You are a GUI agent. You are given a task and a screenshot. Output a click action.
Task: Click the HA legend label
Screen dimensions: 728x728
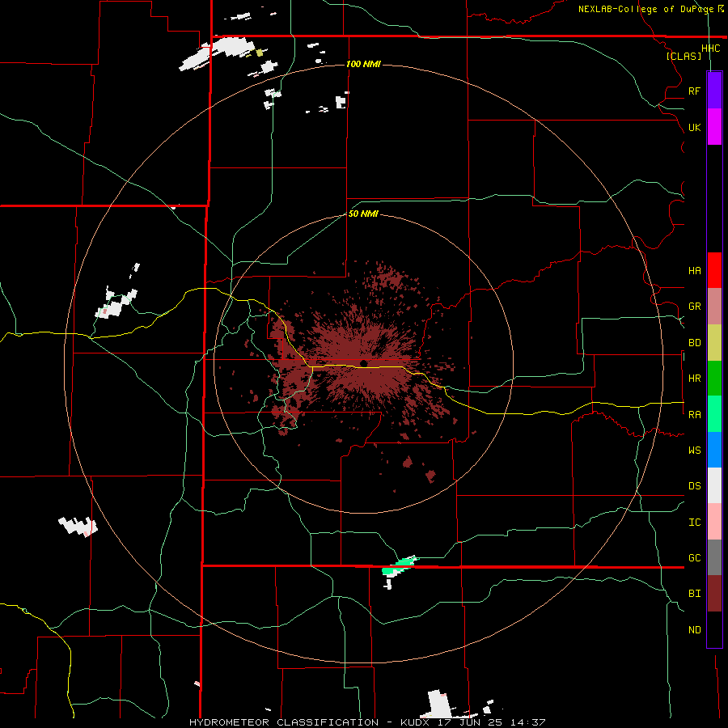(x=695, y=271)
